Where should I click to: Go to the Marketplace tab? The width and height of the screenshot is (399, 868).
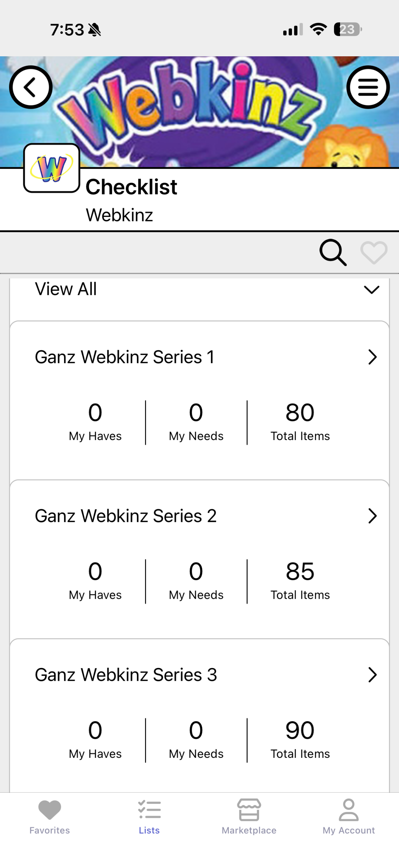tap(249, 816)
